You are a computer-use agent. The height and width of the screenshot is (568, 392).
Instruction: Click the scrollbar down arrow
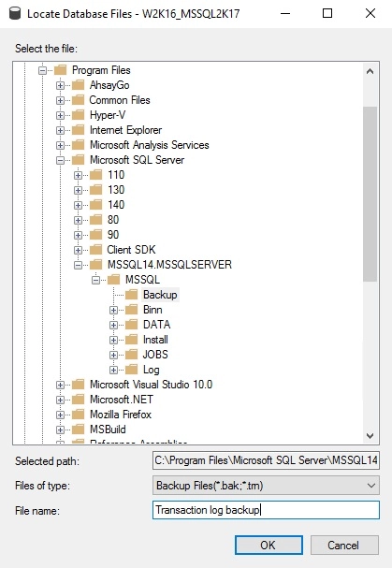pos(370,435)
